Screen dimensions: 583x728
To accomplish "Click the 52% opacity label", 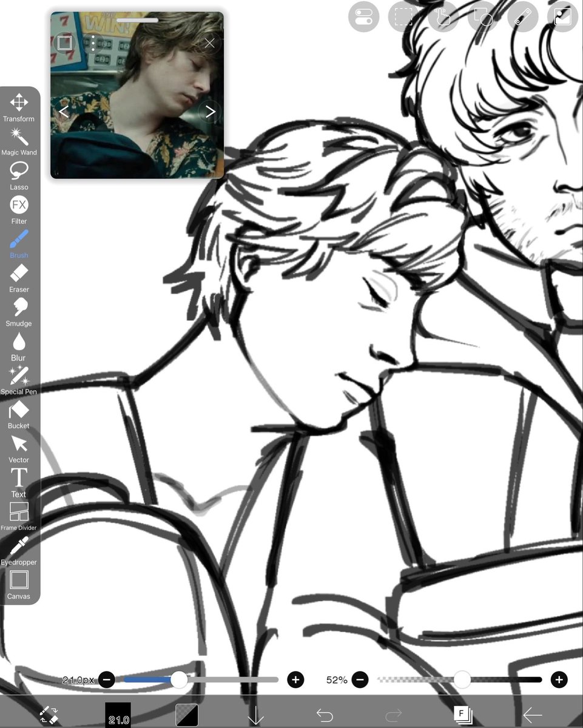I will click(x=337, y=680).
